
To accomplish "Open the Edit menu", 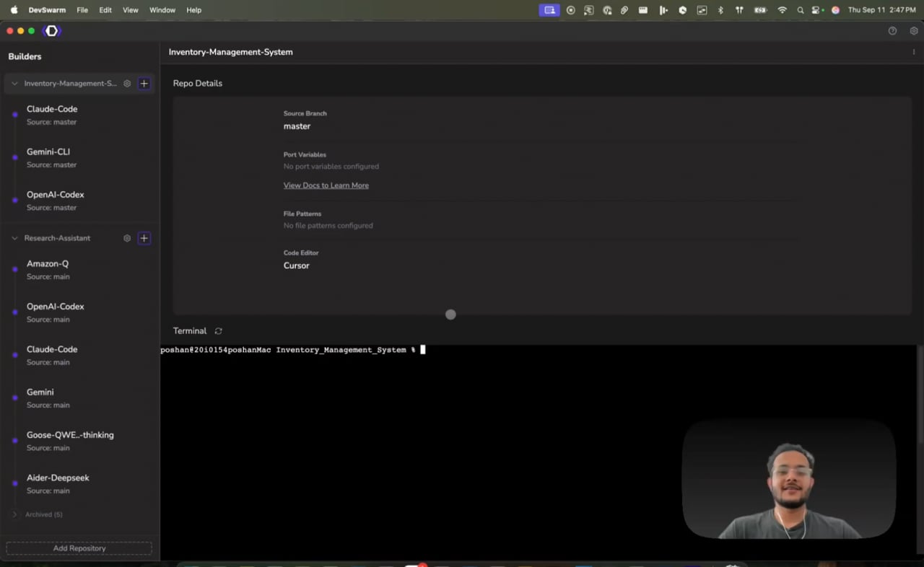I will (105, 10).
